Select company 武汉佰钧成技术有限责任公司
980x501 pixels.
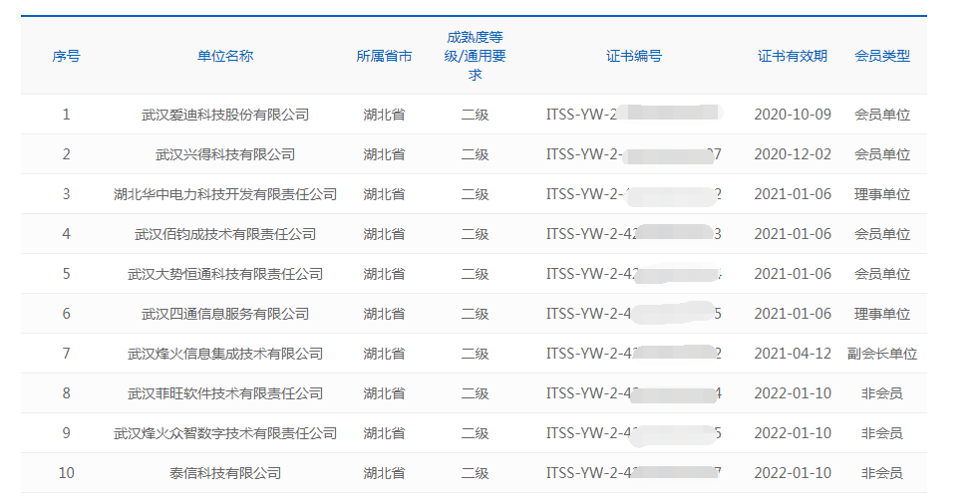(225, 234)
